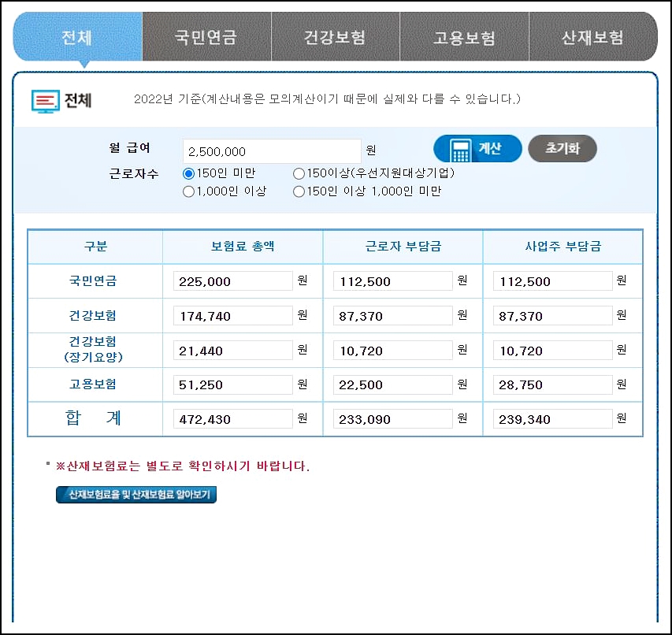Click 건강보험 근로자 부담금 87,370 field
Viewport: 672px width, 635px height.
point(392,316)
